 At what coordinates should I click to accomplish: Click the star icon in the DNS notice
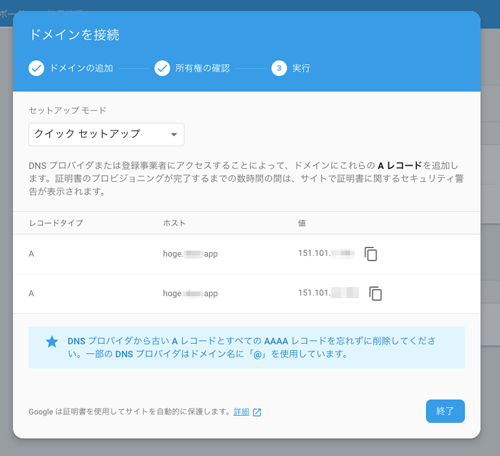[52, 342]
